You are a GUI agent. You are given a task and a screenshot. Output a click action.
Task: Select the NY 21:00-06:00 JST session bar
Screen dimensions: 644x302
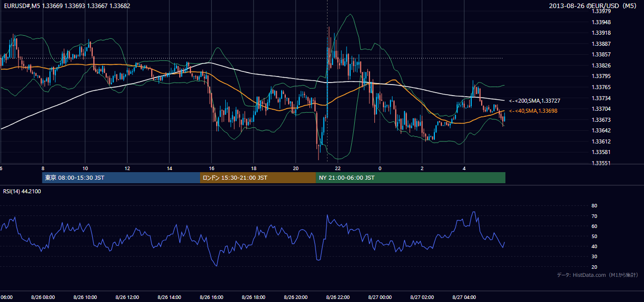pyautogui.click(x=411, y=178)
